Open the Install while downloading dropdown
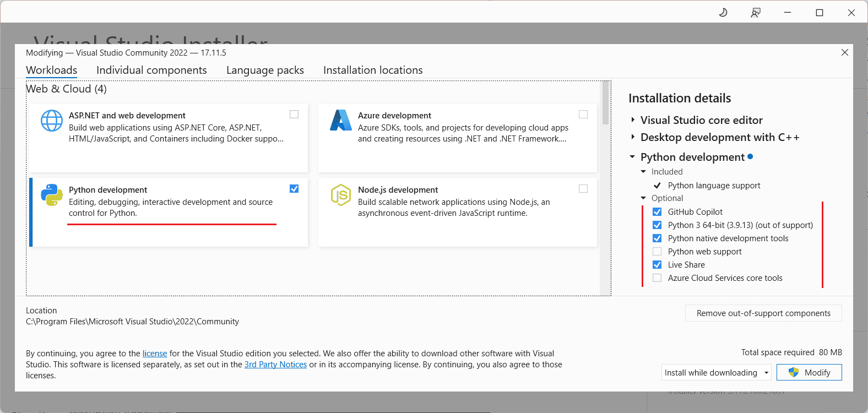 coord(717,372)
